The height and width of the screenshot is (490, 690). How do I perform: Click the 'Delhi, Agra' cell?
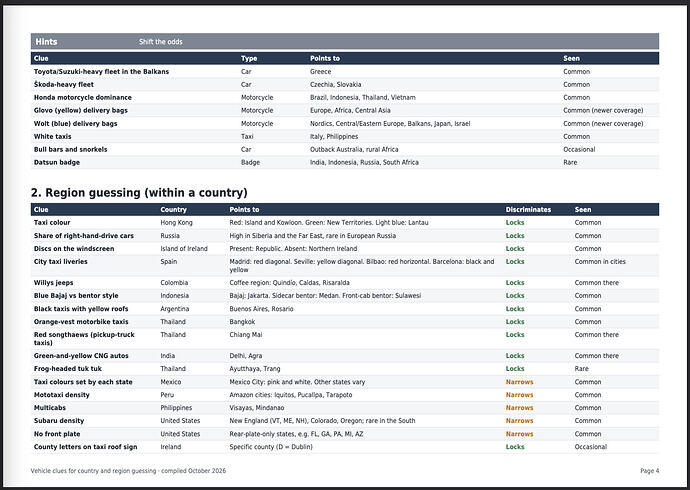246,356
